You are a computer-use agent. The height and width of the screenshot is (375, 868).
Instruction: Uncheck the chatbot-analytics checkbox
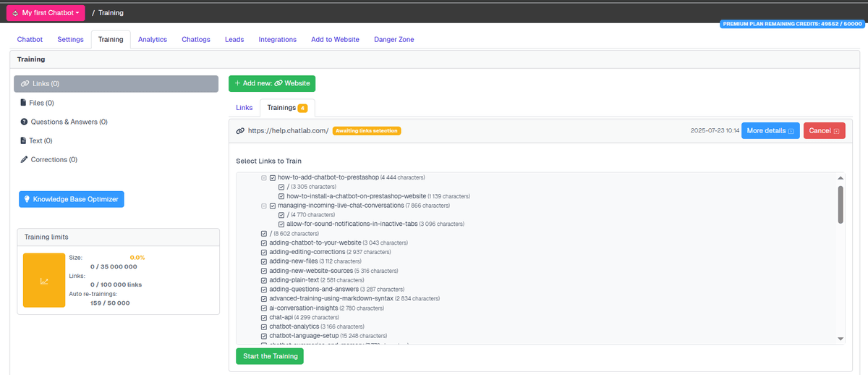(264, 327)
